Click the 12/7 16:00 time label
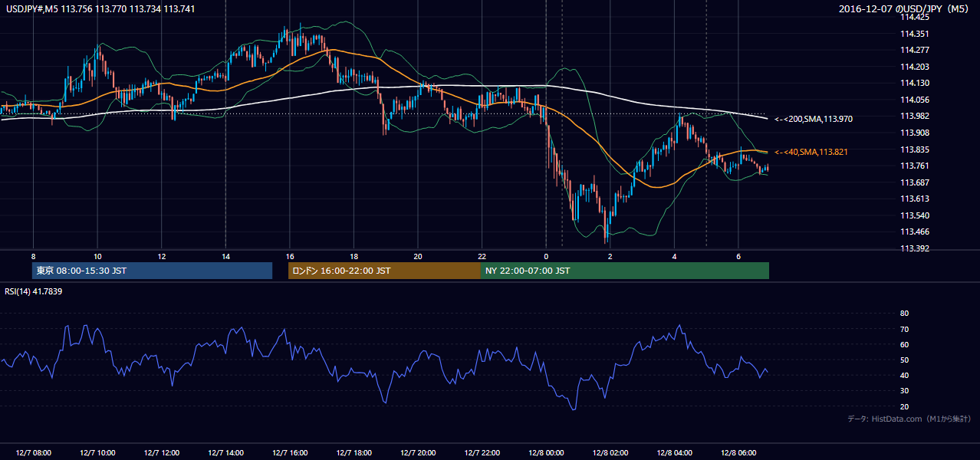Viewport: 980px width, 460px height. coord(289,453)
